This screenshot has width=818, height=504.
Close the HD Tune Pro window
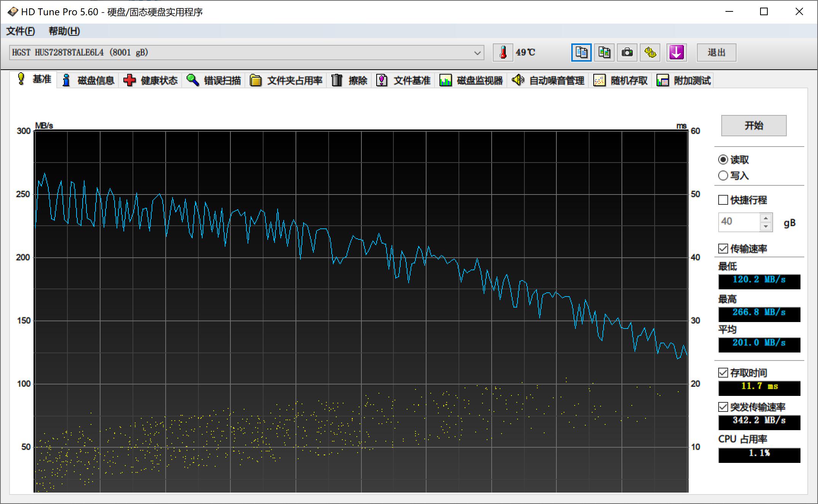tap(799, 12)
